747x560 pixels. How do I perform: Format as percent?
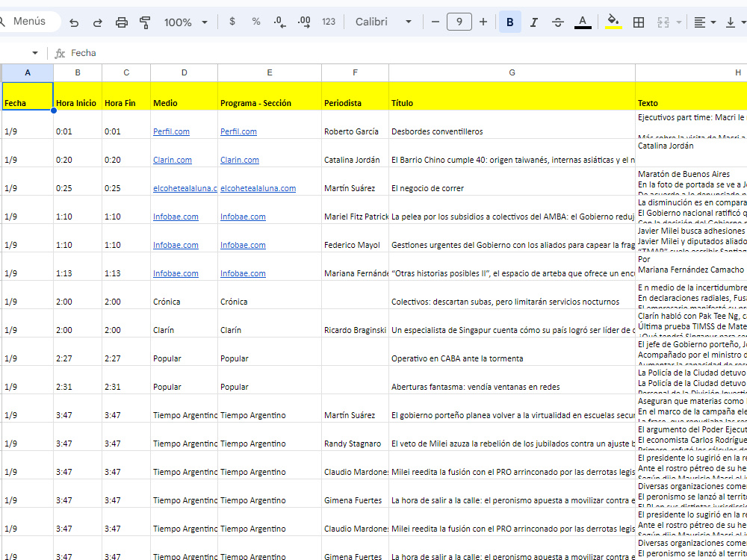pyautogui.click(x=255, y=22)
